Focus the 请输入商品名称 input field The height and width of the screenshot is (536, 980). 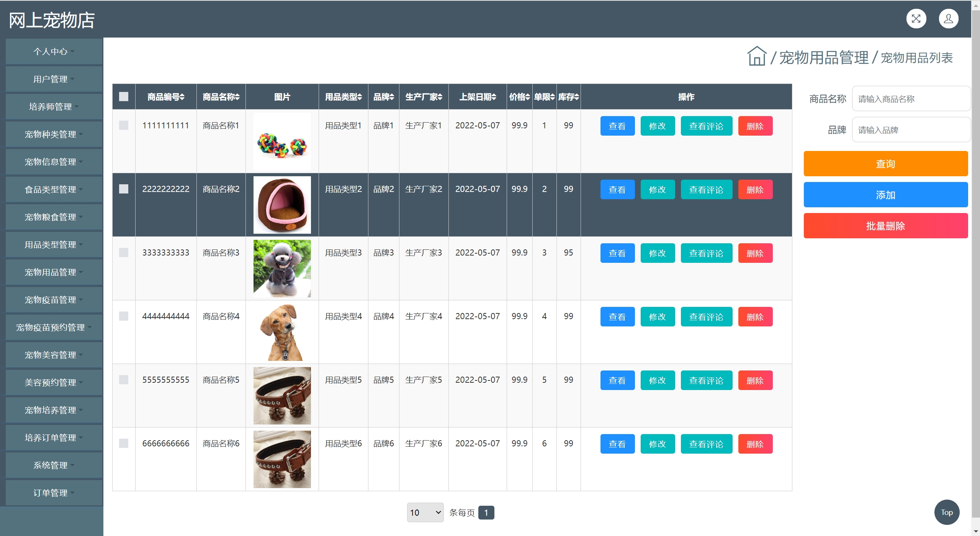click(911, 99)
